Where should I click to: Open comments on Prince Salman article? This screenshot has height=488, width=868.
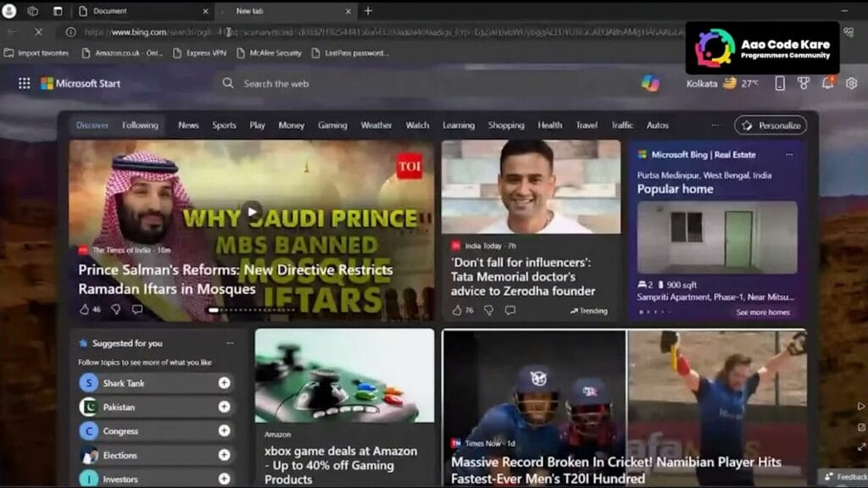pos(137,310)
